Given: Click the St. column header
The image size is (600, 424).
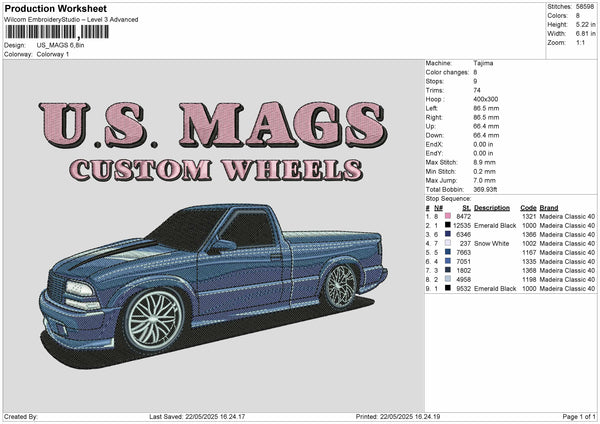Looking at the screenshot, I should (466, 208).
